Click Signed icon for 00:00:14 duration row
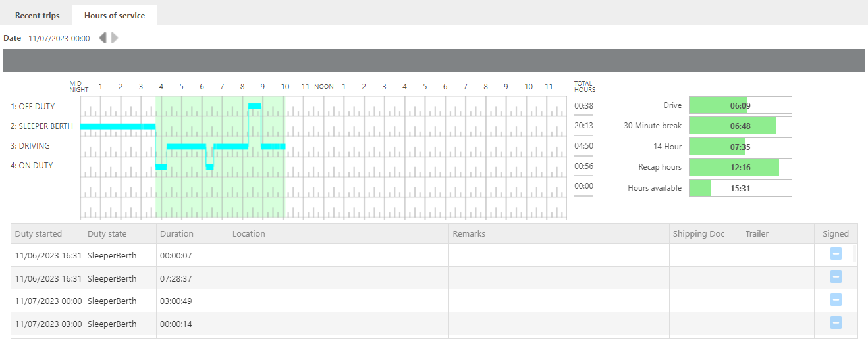 click(836, 322)
